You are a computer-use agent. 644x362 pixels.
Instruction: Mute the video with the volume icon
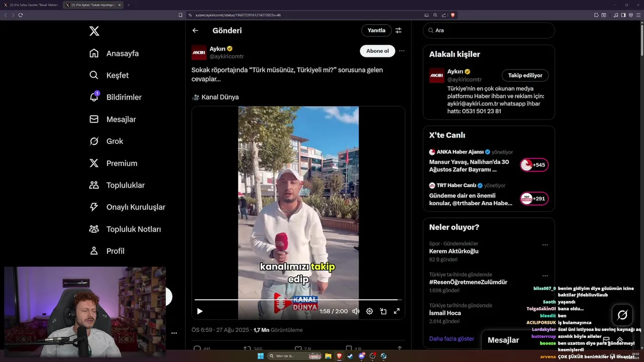(x=356, y=311)
